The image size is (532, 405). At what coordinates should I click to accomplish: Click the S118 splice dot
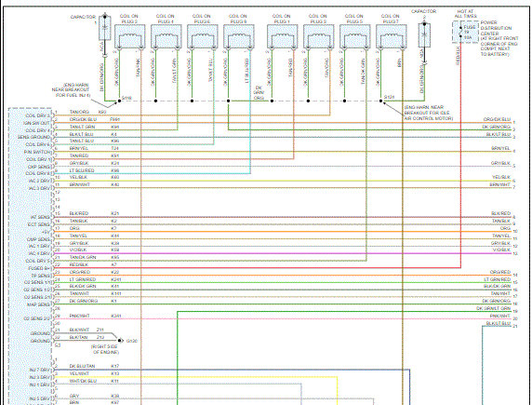click(119, 101)
